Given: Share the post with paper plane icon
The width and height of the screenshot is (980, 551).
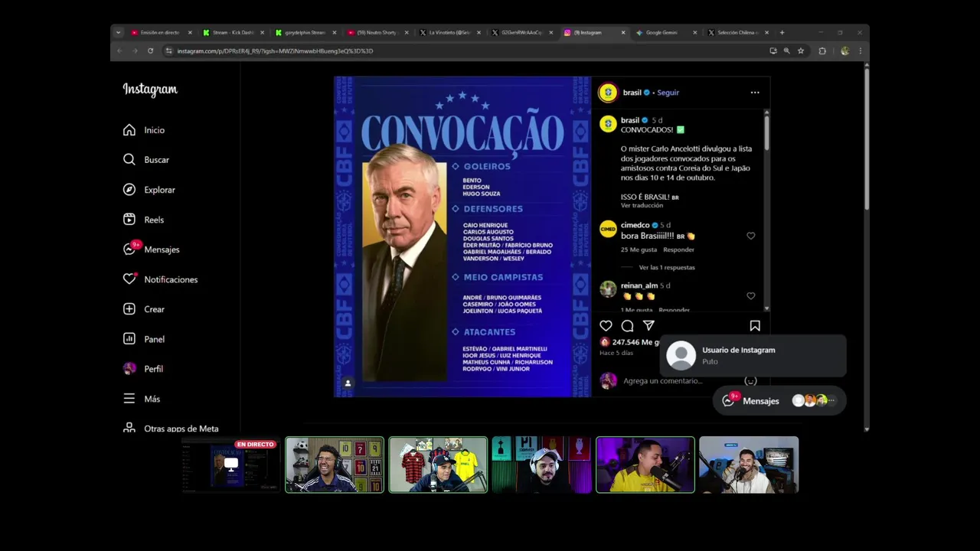Looking at the screenshot, I should [x=648, y=326].
